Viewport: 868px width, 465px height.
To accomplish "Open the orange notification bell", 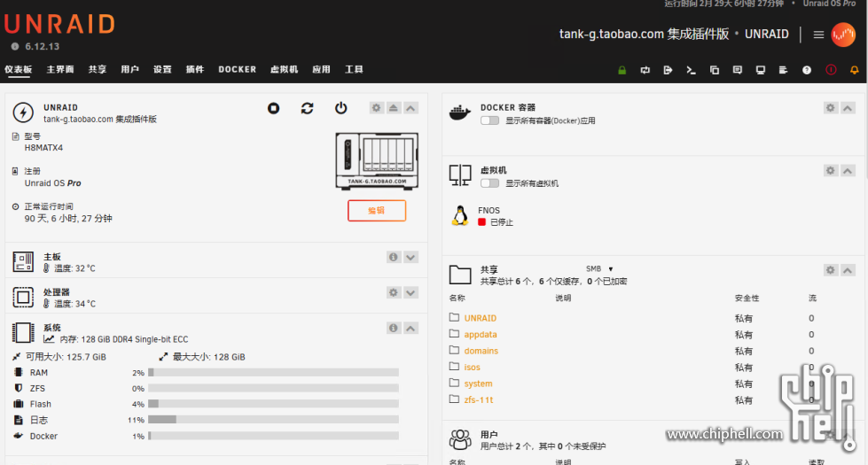I will [854, 70].
